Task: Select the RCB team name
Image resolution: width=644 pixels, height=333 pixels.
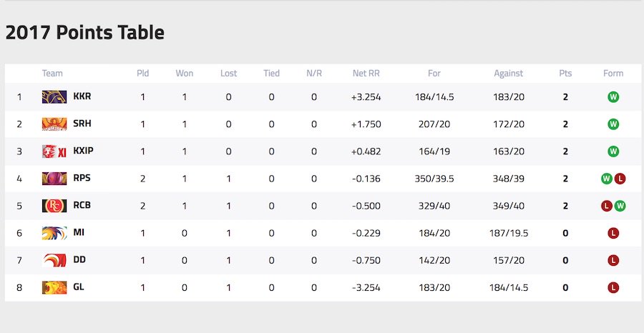Action: pos(82,206)
